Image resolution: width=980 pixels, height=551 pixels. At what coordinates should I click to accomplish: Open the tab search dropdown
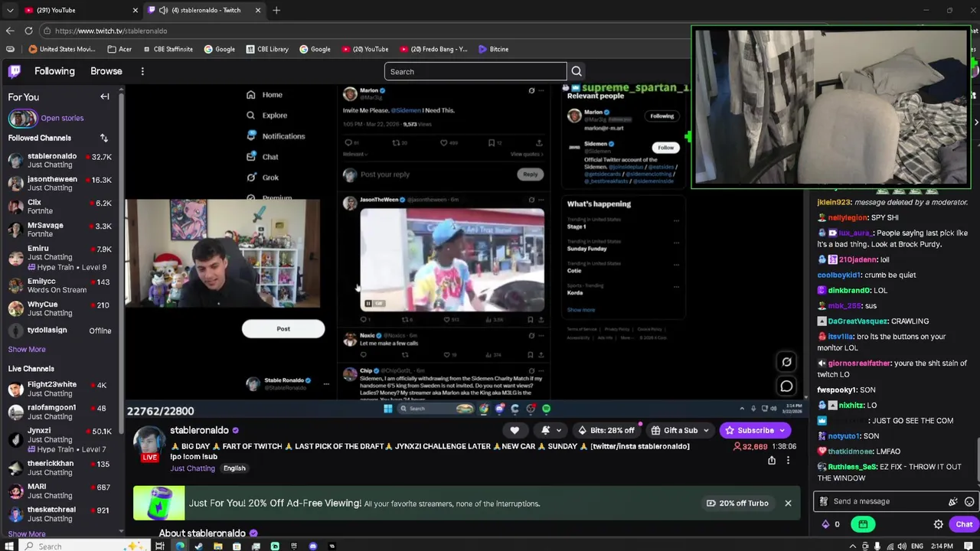point(9,10)
